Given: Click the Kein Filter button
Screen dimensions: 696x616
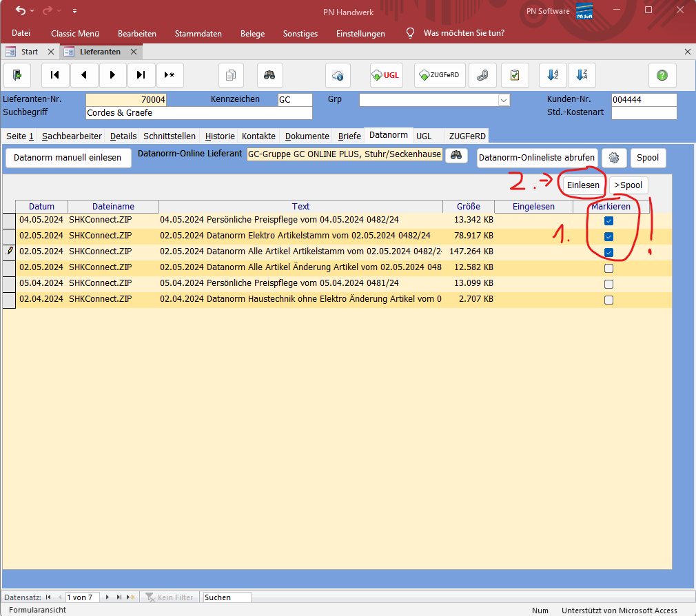Looking at the screenshot, I should click(170, 597).
